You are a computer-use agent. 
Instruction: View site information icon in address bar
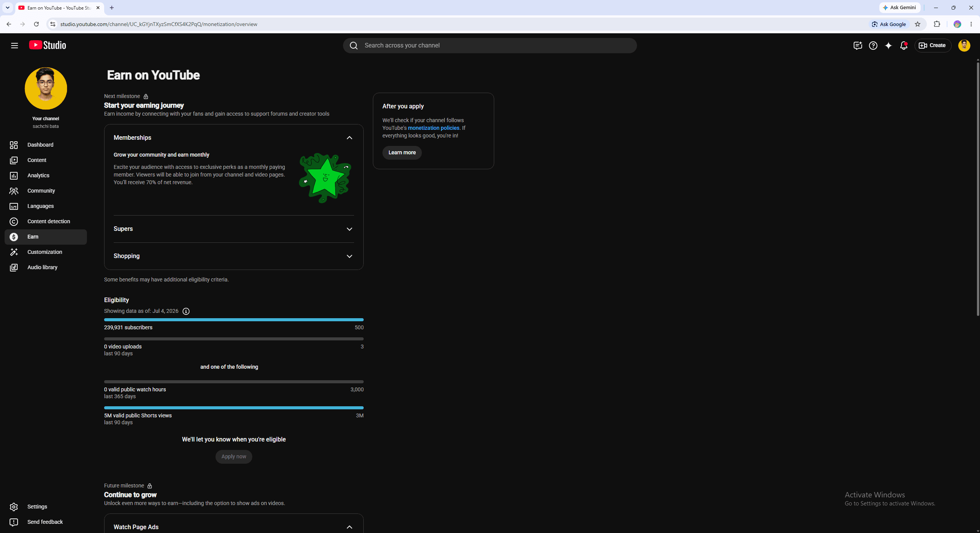[x=53, y=24]
